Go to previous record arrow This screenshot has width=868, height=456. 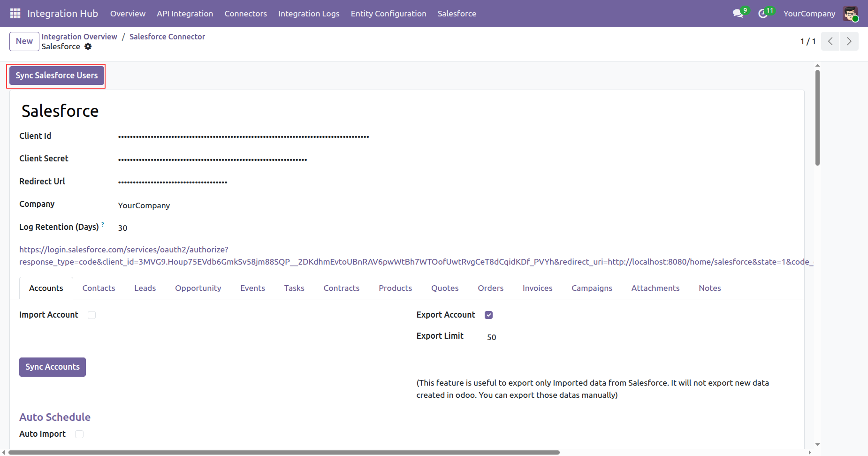tap(830, 41)
